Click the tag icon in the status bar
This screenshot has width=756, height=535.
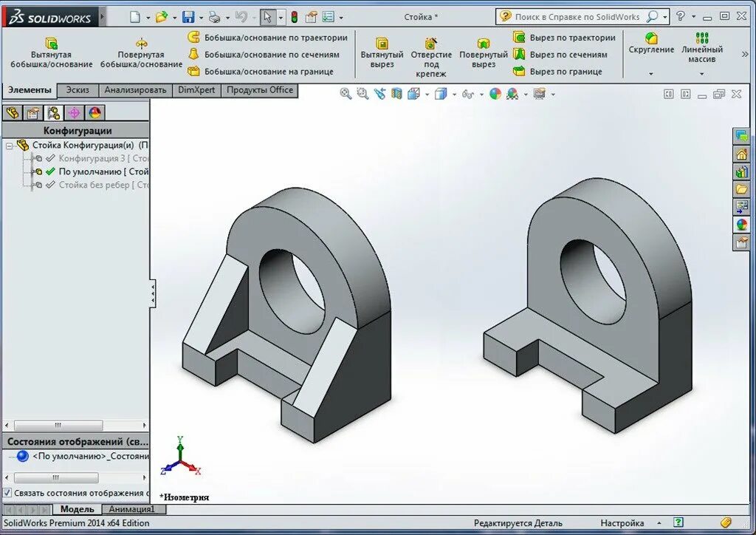pos(726,522)
